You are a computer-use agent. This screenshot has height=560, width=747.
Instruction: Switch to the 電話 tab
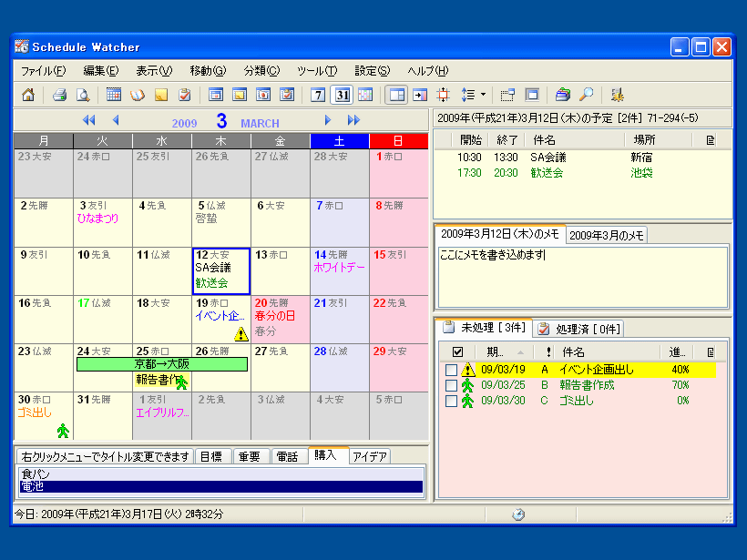(x=287, y=457)
